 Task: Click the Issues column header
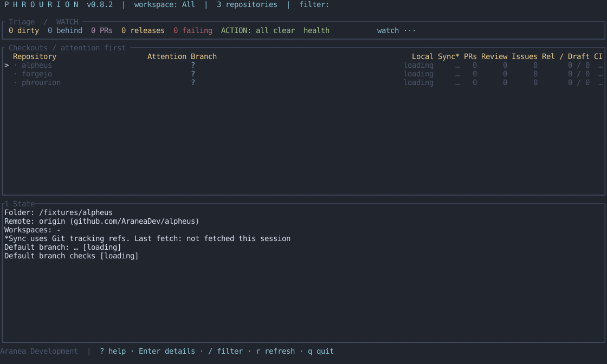click(x=525, y=56)
